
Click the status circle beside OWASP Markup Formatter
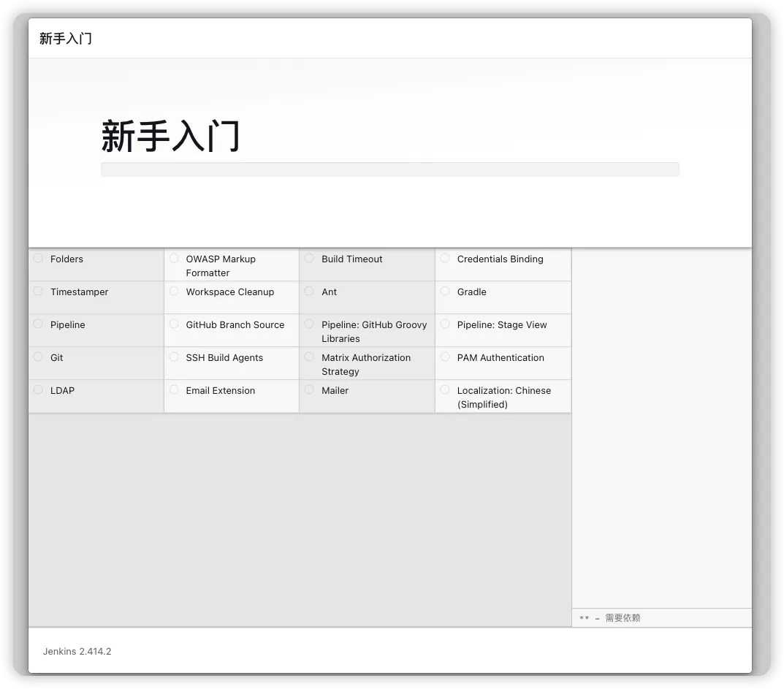[x=174, y=258]
